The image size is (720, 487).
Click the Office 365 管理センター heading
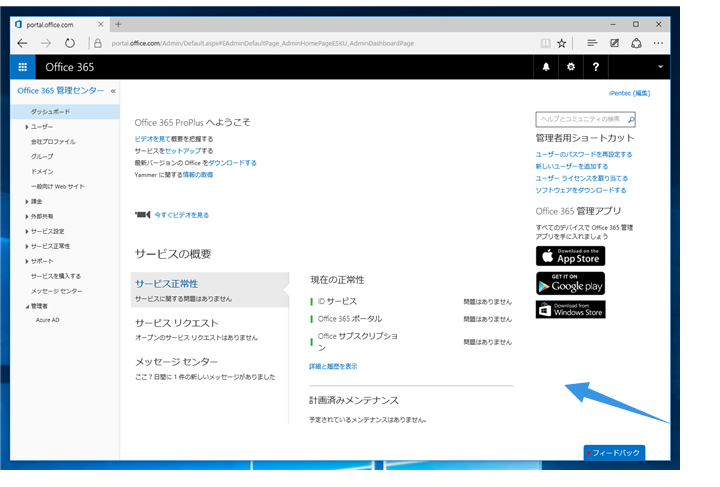[x=61, y=91]
